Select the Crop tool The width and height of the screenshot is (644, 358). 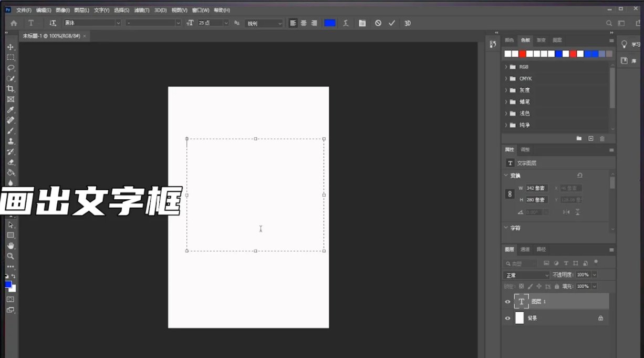click(x=11, y=89)
